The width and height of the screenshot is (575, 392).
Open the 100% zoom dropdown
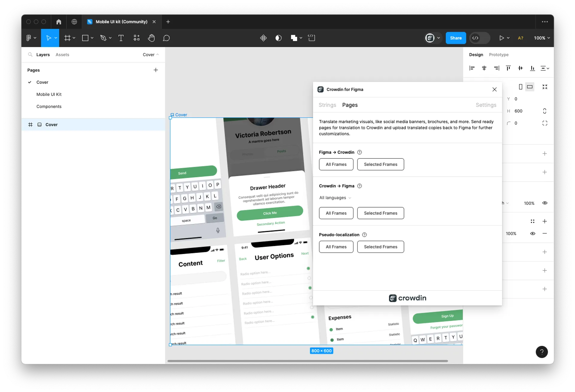tap(542, 38)
